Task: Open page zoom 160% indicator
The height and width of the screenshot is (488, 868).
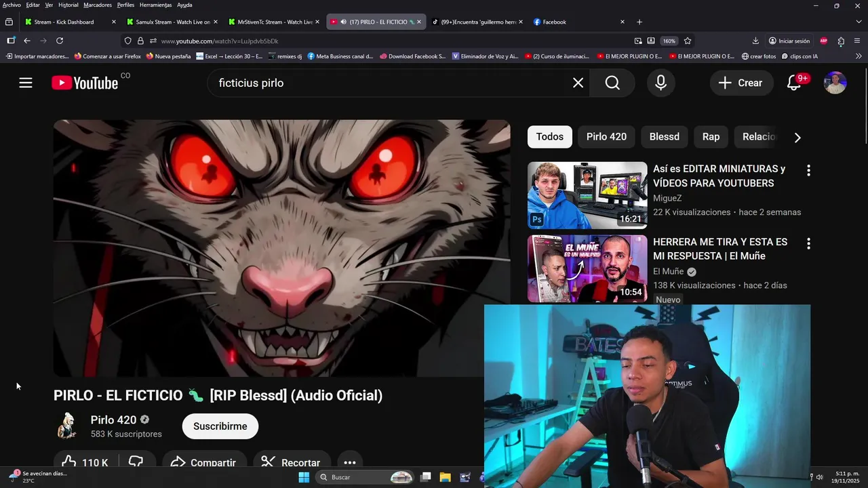Action: (669, 41)
